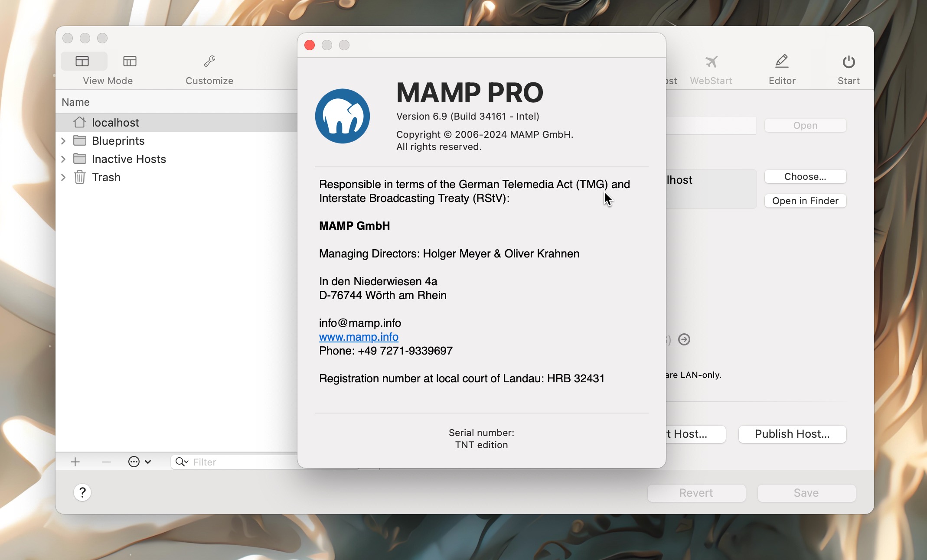Click the Start power icon
This screenshot has height=560, width=927.
(x=849, y=62)
